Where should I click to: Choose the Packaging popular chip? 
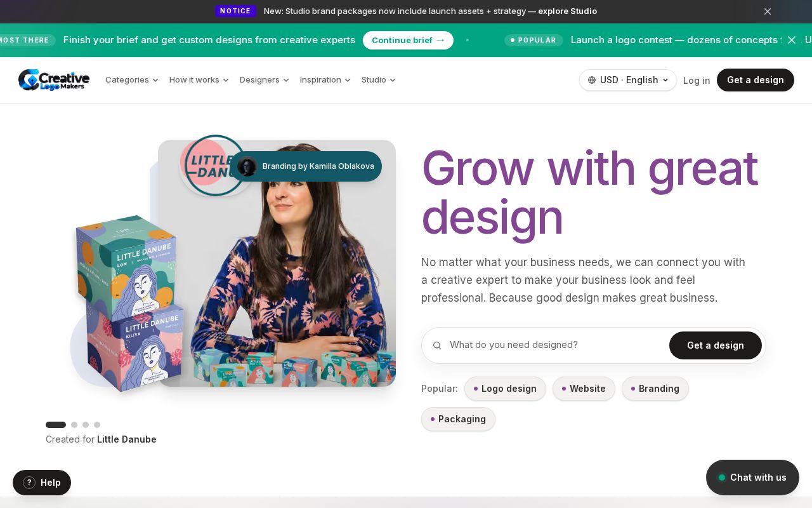[x=458, y=419]
